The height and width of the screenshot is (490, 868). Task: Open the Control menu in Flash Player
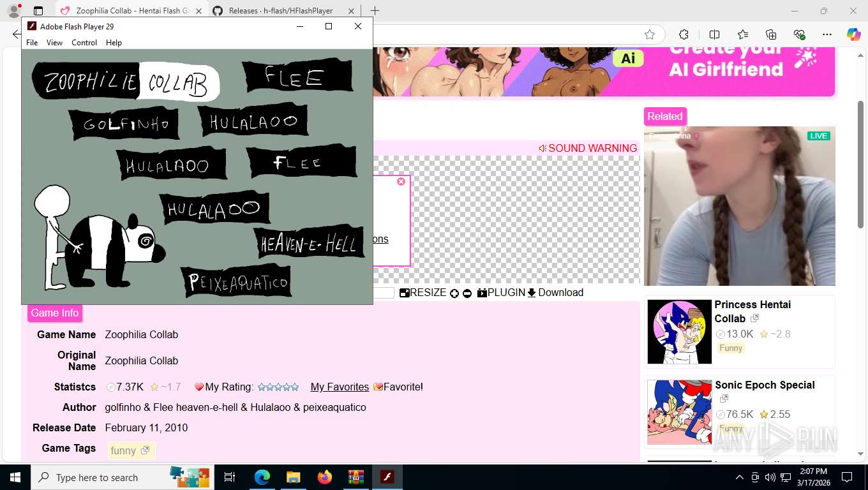[84, 43]
